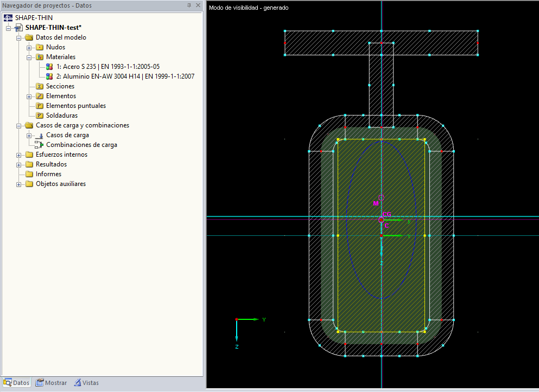Select the Casos de carga item
The height and width of the screenshot is (392, 539).
(67, 135)
